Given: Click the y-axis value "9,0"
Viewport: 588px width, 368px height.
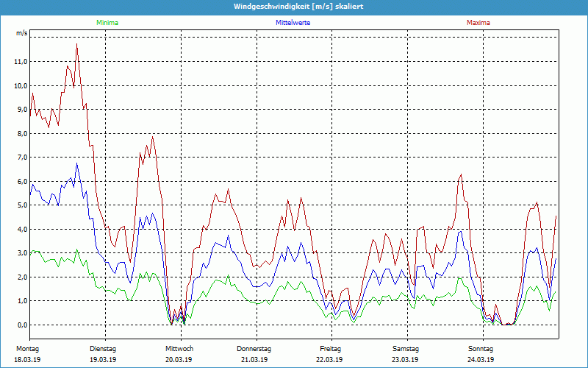Looking at the screenshot, I should pyautogui.click(x=22, y=110).
